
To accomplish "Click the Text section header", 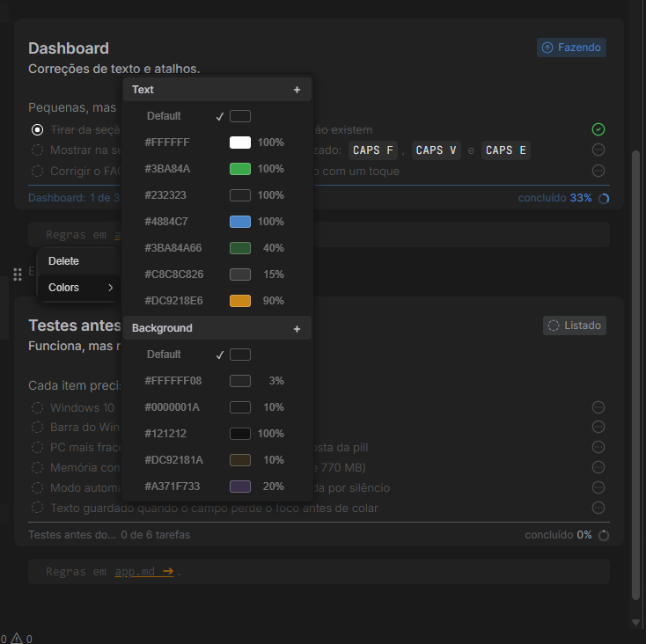I will click(217, 90).
